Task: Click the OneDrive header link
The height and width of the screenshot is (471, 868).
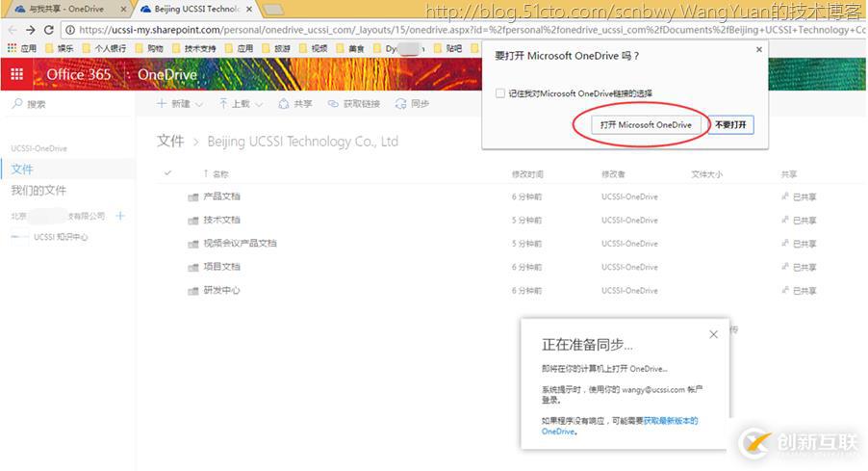Action: 167,74
